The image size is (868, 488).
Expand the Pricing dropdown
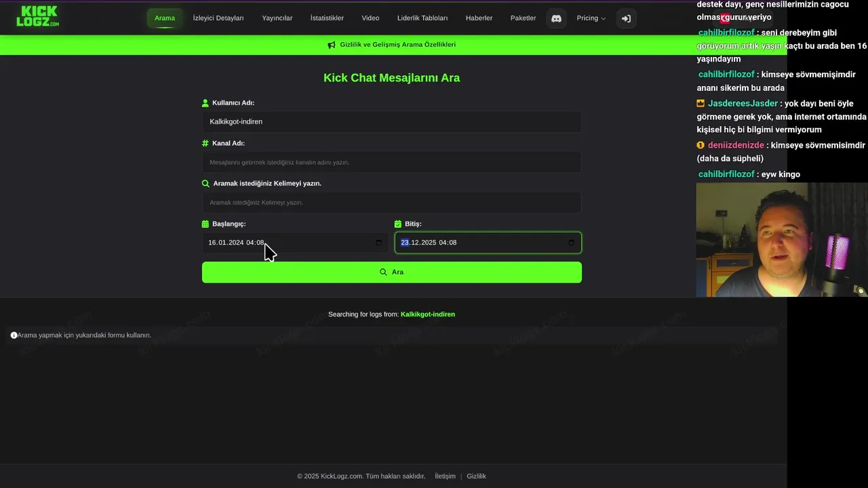[591, 18]
